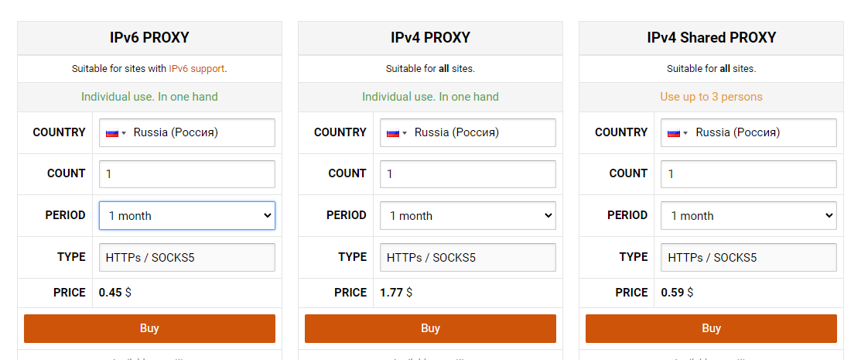Click Russia flag icon in IPv4 Shared country
This screenshot has width=868, height=360.
[x=673, y=133]
